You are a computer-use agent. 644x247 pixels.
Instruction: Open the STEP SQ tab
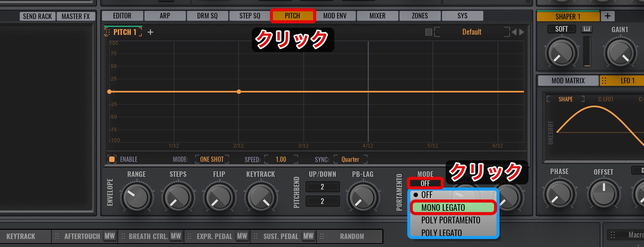(250, 16)
